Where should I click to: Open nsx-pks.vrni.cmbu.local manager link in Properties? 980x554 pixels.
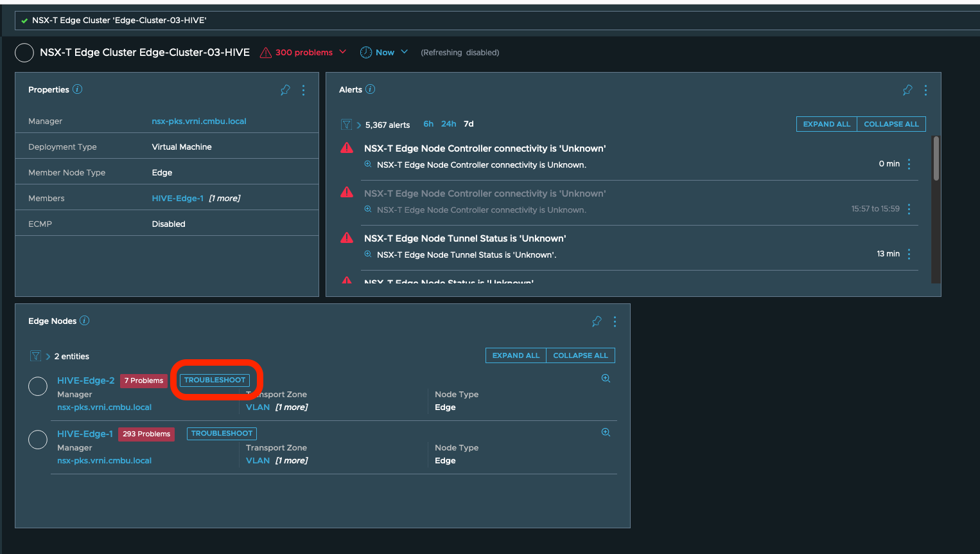point(199,121)
